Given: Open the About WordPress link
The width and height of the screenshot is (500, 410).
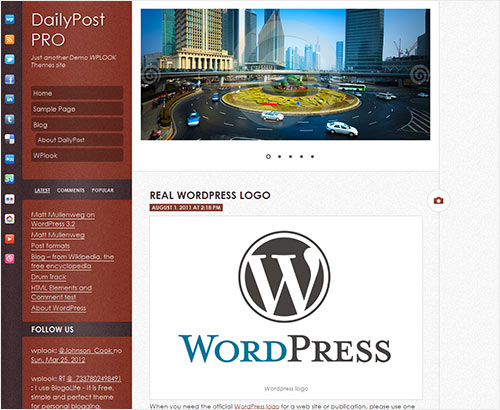Looking at the screenshot, I should (58, 308).
